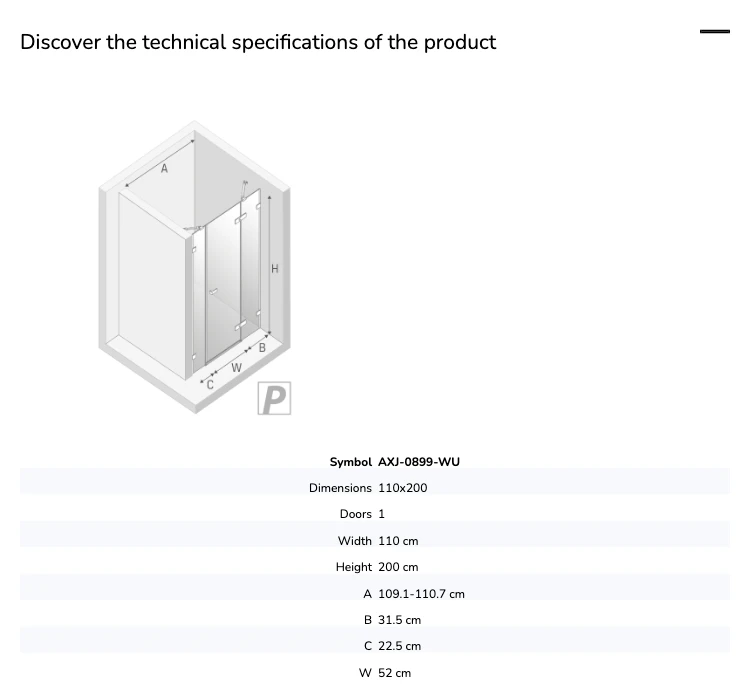Click the P icon under the diagram
The image size is (750, 700).
[274, 398]
